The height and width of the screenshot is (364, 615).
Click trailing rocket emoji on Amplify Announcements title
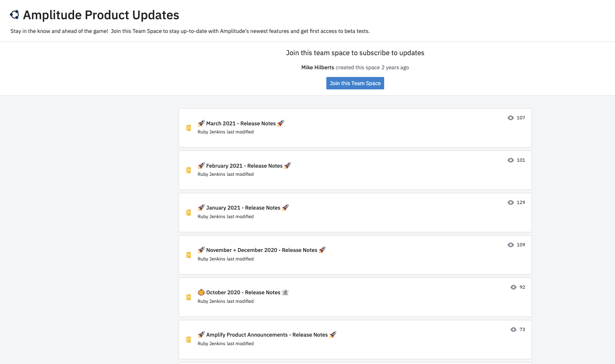[x=333, y=335]
